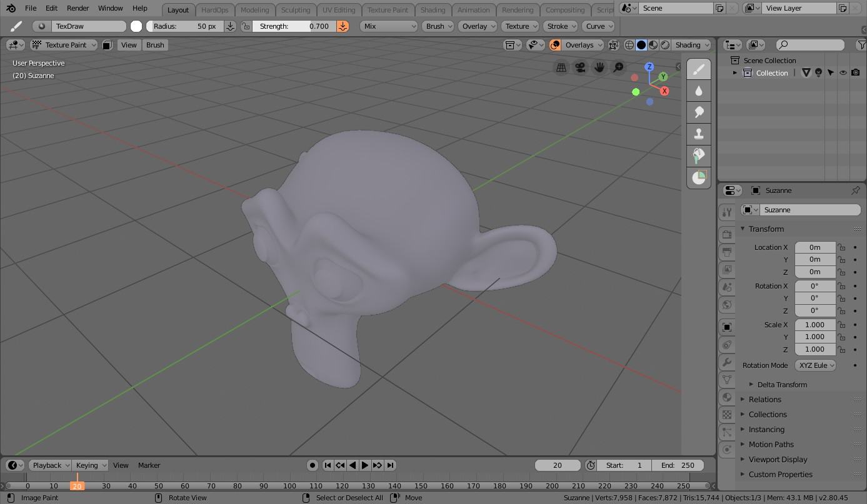Open Texture Paint mode dropdown
867x504 pixels.
pyautogui.click(x=64, y=45)
